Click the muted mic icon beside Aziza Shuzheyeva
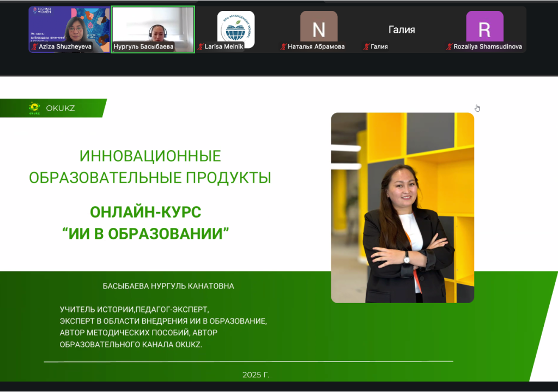The height and width of the screenshot is (392, 558). pos(34,47)
